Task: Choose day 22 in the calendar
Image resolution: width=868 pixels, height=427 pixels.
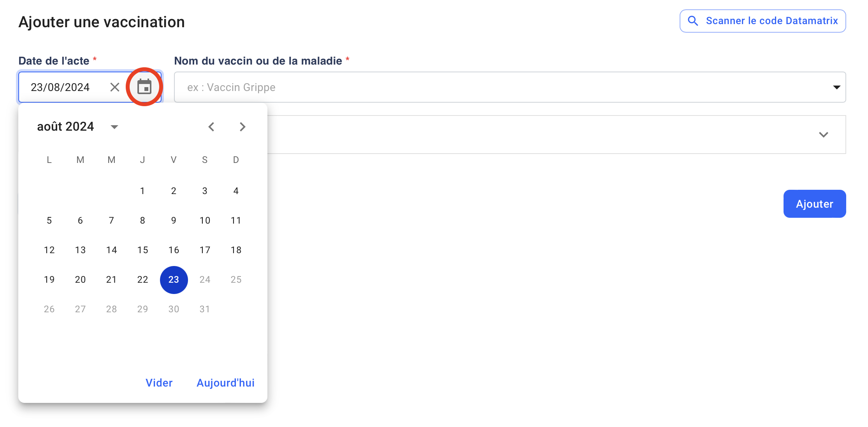Action: (x=142, y=280)
